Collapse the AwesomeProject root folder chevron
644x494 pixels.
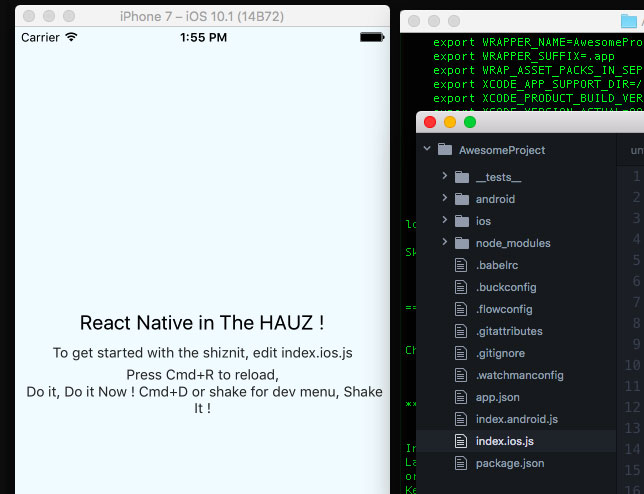click(x=427, y=149)
